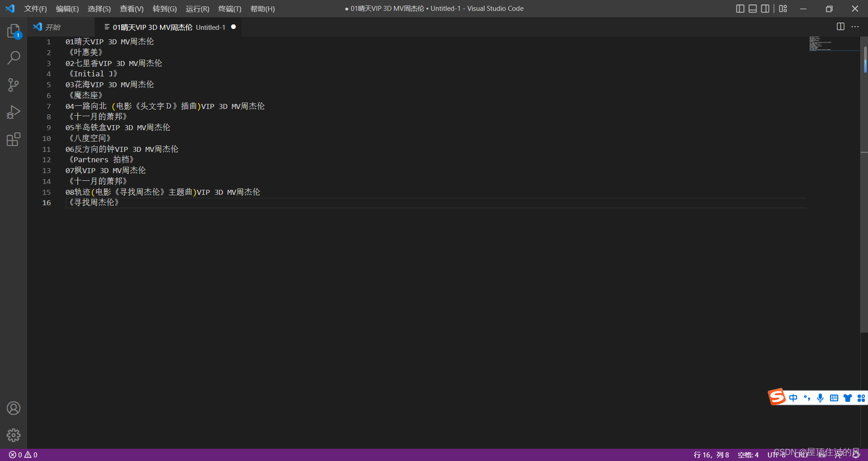
Task: Open the 运行(R) menu
Action: click(198, 9)
